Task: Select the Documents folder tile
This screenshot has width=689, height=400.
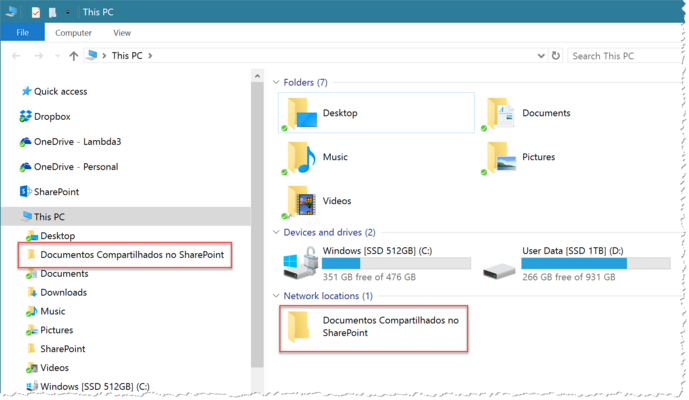Action: click(x=527, y=113)
